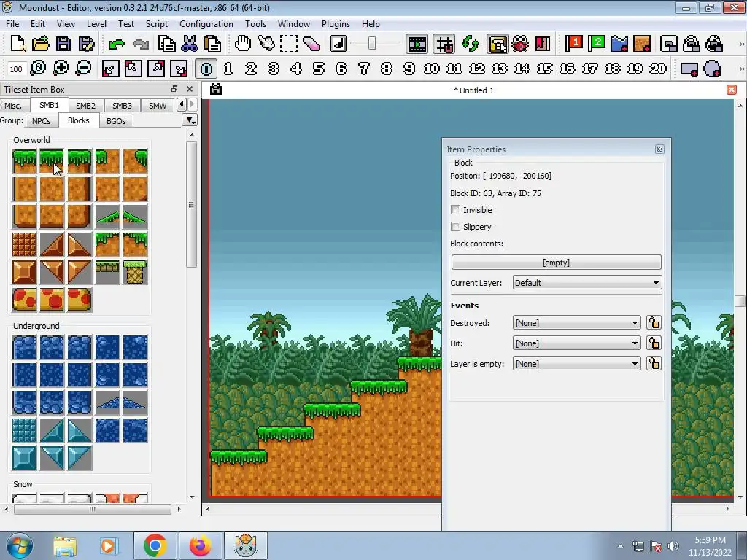This screenshot has width=747, height=560.
Task: Open the Configuration menu
Action: coord(206,24)
